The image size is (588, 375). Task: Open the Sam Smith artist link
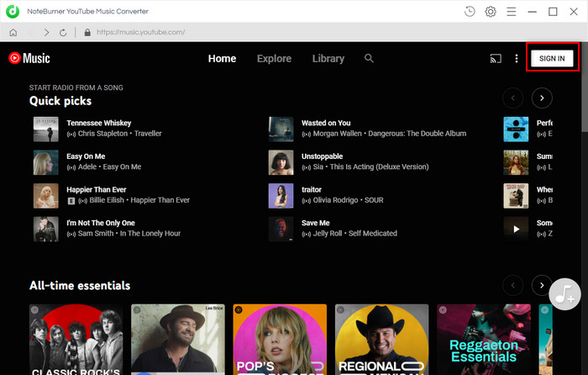tap(96, 233)
